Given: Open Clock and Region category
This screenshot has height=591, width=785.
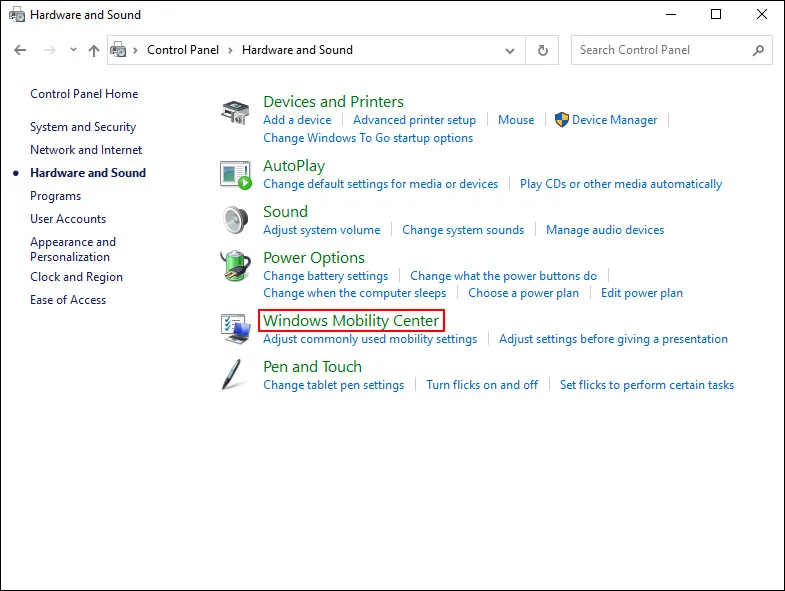Looking at the screenshot, I should [x=77, y=277].
